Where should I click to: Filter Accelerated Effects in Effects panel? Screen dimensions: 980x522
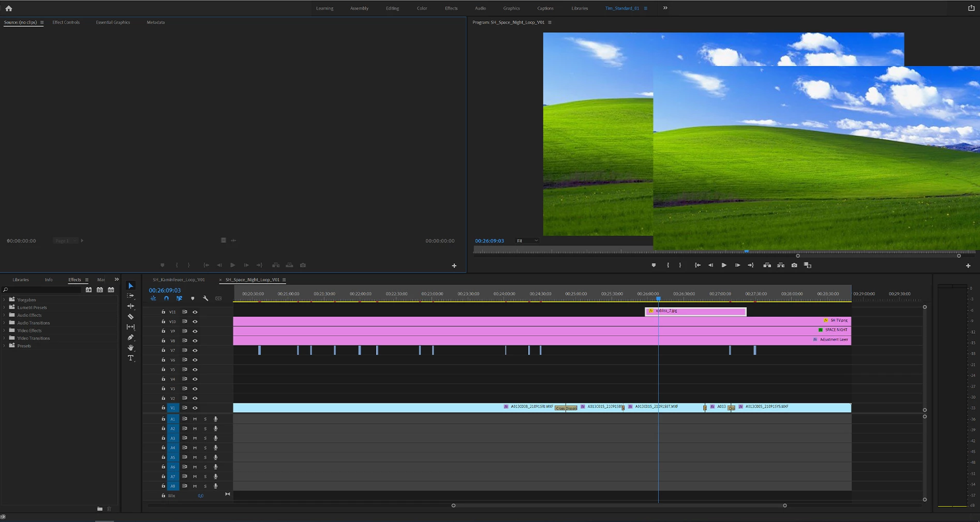click(x=88, y=290)
